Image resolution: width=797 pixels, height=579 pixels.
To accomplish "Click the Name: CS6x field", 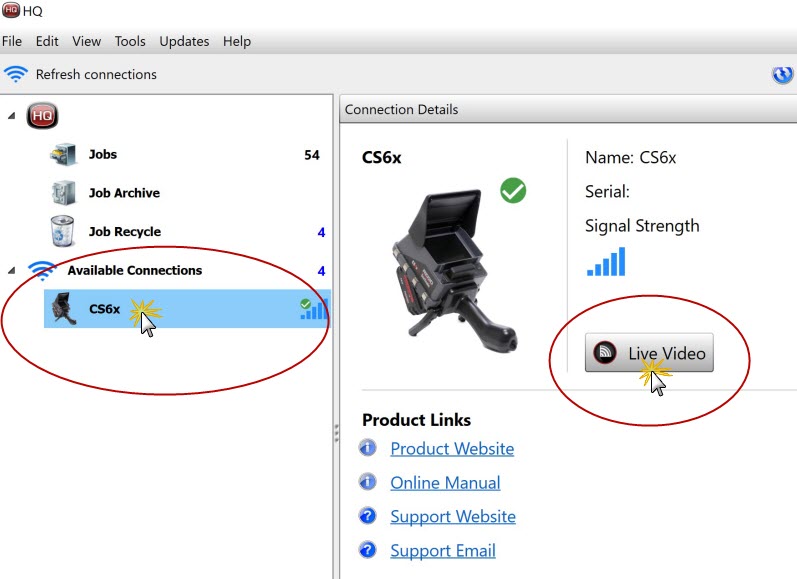I will point(630,158).
